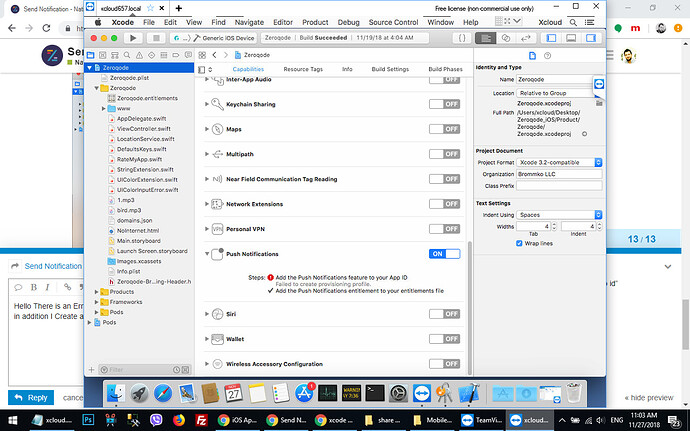Open the Editor menu
The width and height of the screenshot is (690, 431).
(283, 22)
